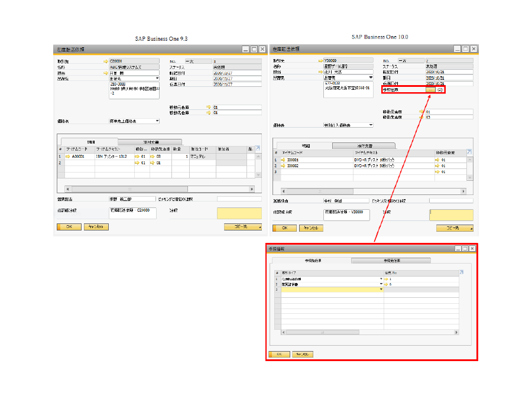Viewport: 532px width, 393px height.
Task: Open コピー先 menu button in 10.0 window
Action: click(x=455, y=228)
